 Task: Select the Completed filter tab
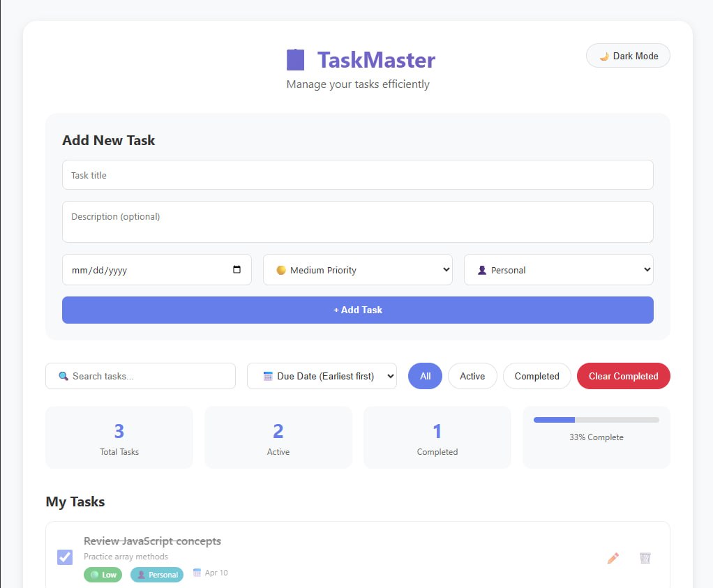coord(537,376)
